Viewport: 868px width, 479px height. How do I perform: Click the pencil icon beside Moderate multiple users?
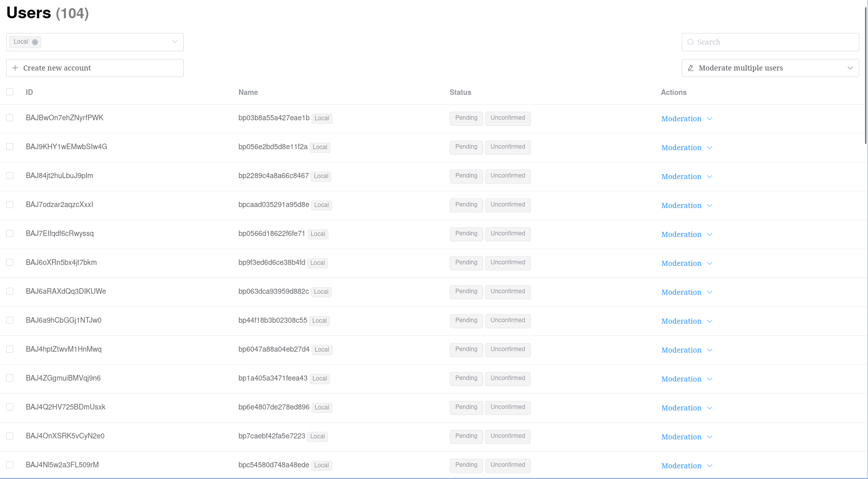tap(691, 68)
